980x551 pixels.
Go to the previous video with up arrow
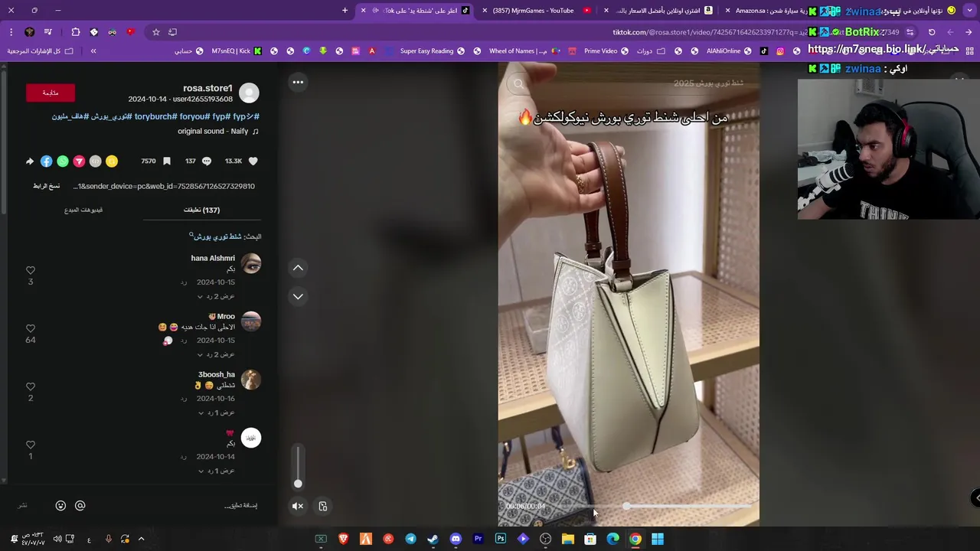click(298, 268)
